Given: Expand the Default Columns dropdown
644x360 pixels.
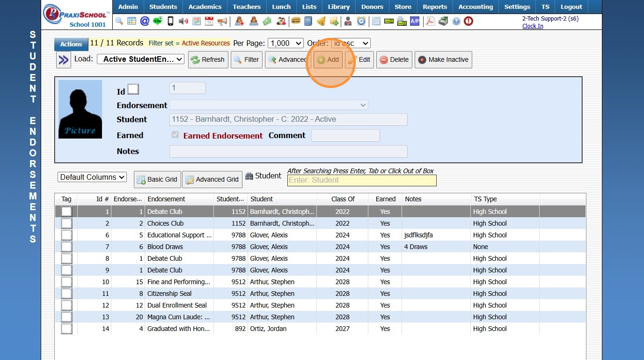Looking at the screenshot, I should tap(92, 177).
